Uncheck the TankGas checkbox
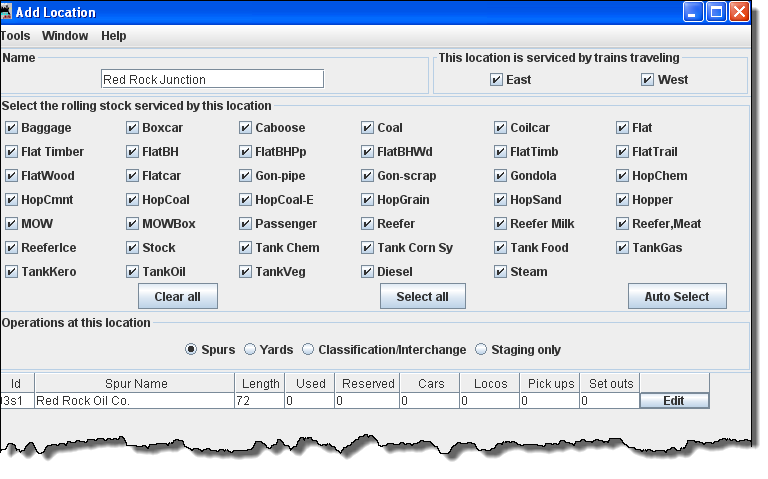768x479 pixels. pyautogui.click(x=623, y=248)
